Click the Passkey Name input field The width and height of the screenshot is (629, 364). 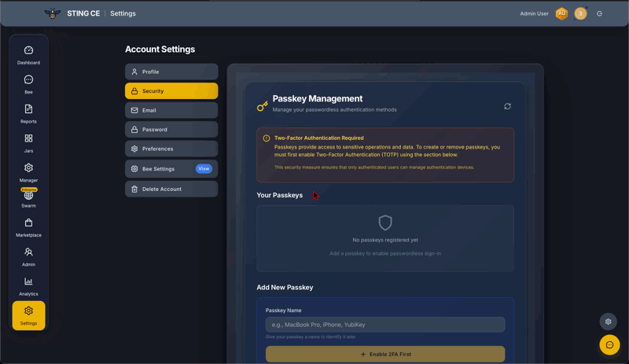pyautogui.click(x=385, y=325)
